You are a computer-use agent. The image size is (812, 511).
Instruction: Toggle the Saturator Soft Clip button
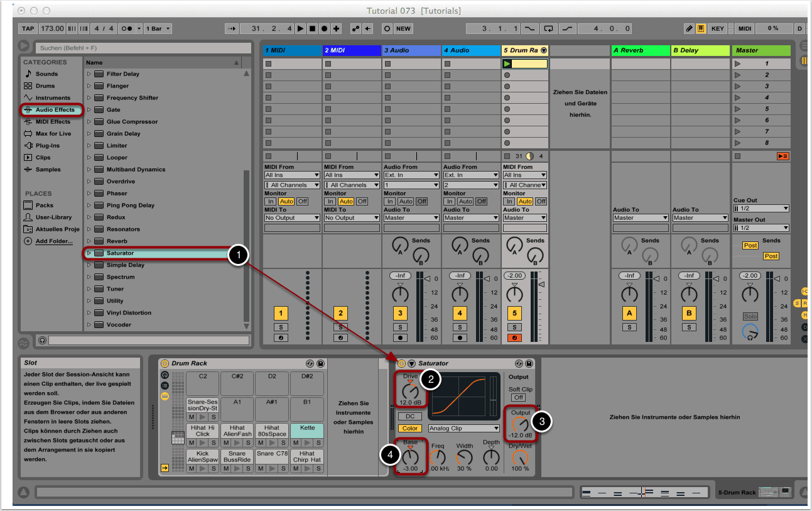coord(518,397)
